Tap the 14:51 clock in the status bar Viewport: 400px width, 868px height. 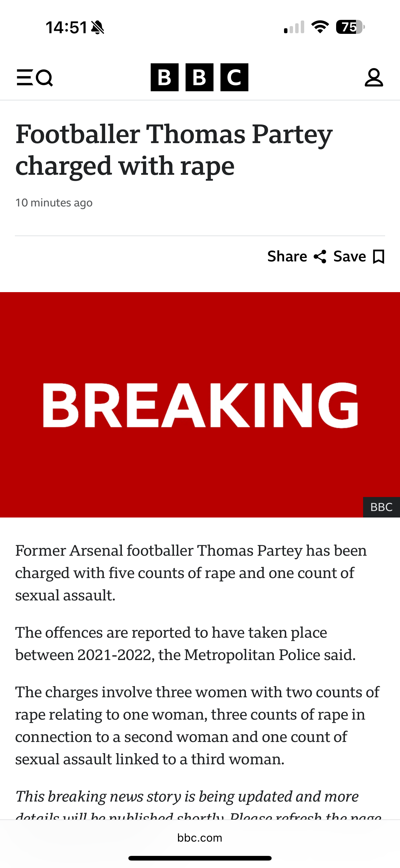click(x=67, y=27)
